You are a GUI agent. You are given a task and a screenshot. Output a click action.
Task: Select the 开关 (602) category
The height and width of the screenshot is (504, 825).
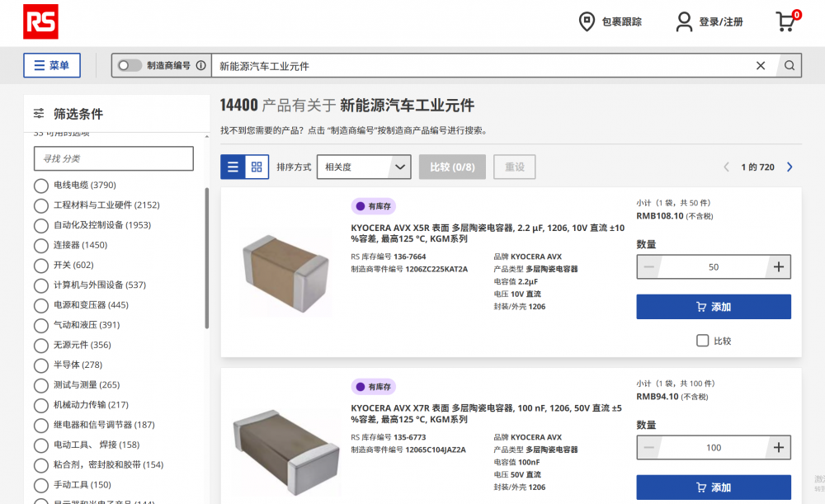click(x=41, y=266)
